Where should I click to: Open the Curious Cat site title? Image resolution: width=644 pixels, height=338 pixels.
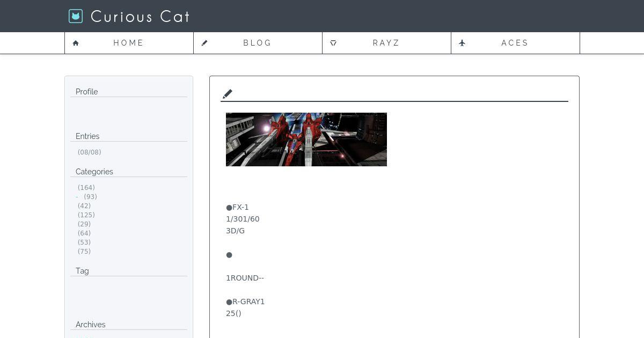click(141, 17)
